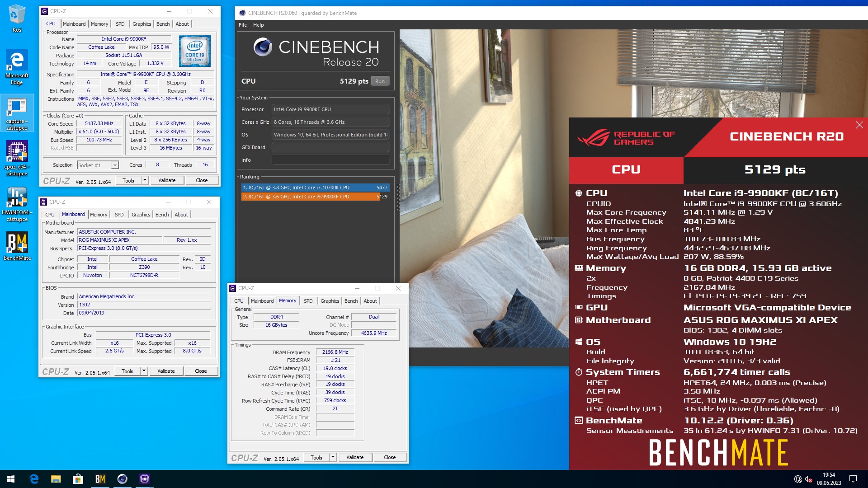
Task: Open the Recycle Bin (Koš) desktop icon
Action: [x=17, y=18]
